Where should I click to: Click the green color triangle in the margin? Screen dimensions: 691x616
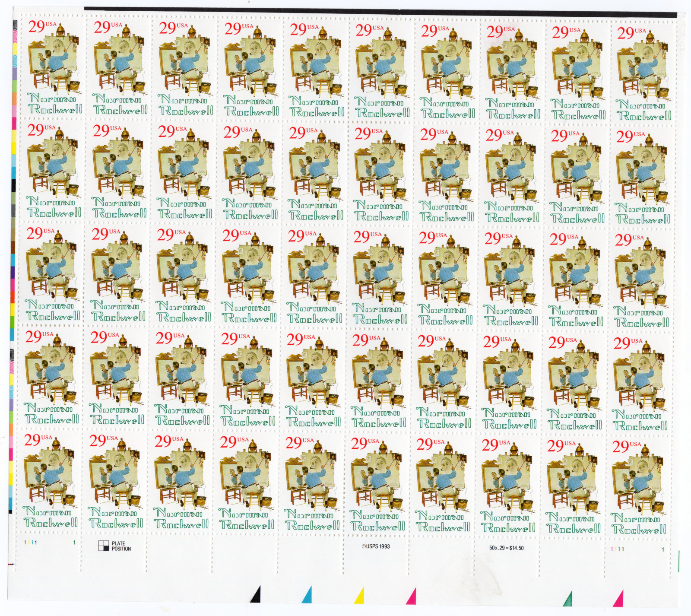click(x=567, y=598)
